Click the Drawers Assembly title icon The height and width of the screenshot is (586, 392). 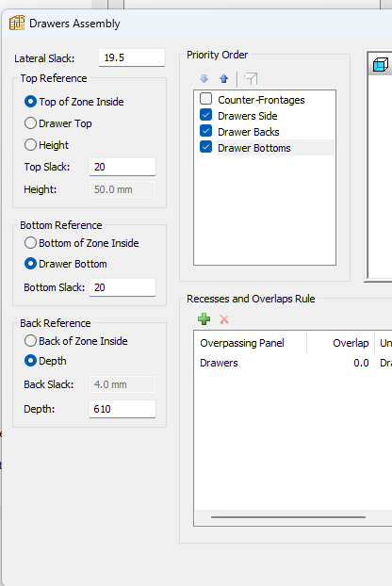click(x=17, y=24)
